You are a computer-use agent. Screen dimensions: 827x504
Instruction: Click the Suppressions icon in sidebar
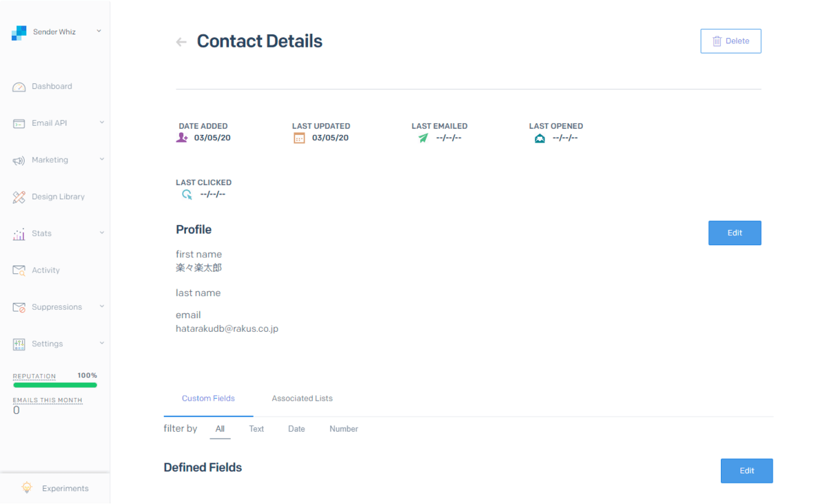click(19, 307)
